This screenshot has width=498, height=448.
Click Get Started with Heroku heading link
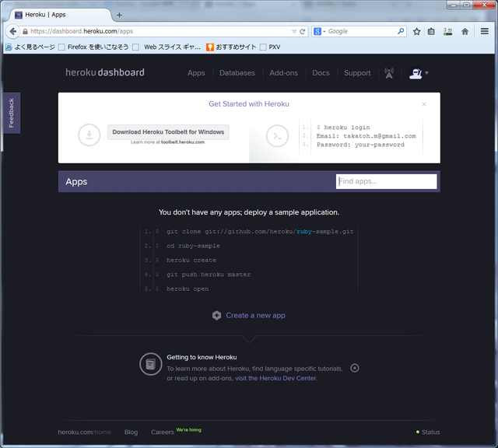249,104
